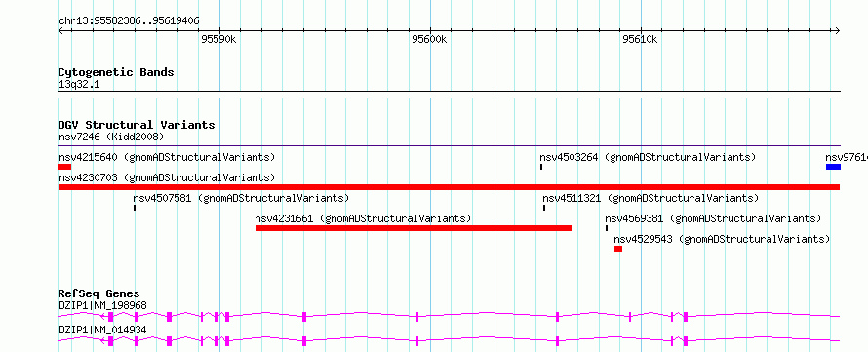Click the nsv4503264 small black marker
This screenshot has height=352, width=868.
tap(541, 167)
